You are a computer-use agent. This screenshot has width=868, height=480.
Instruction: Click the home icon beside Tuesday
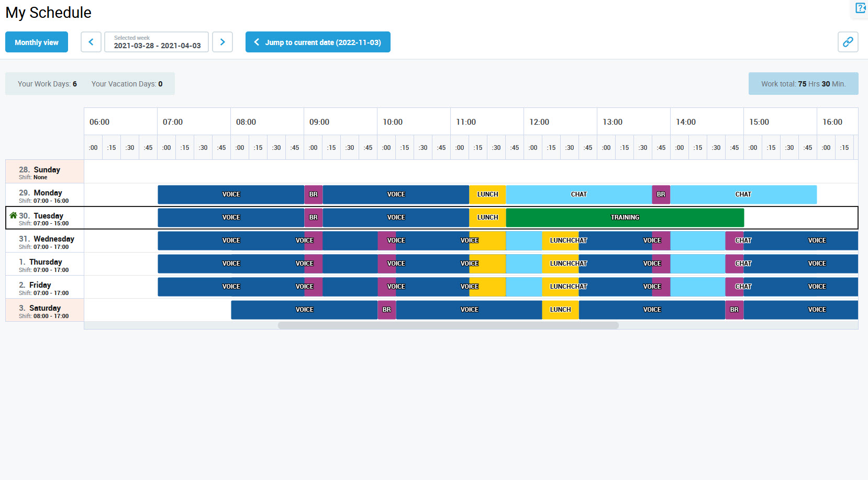pos(13,215)
